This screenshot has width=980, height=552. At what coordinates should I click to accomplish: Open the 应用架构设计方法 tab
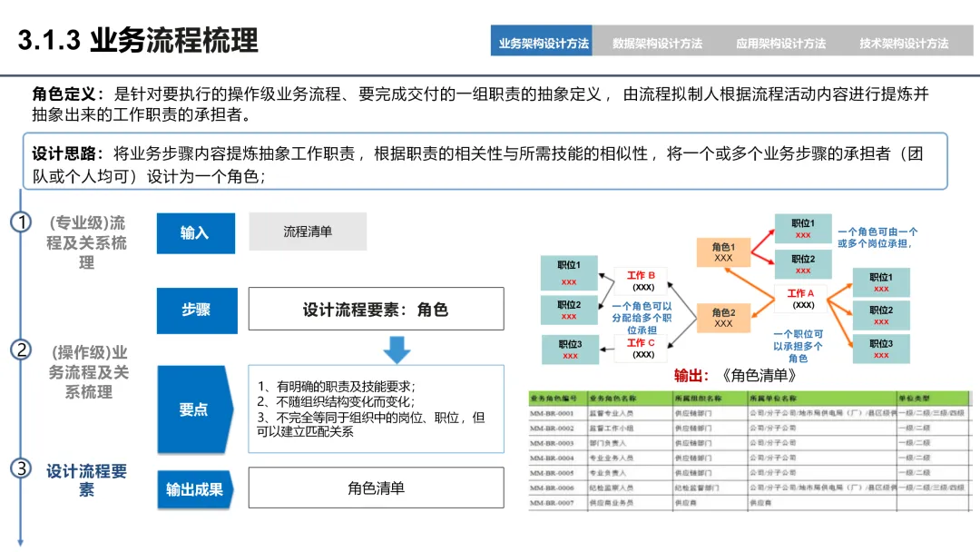pyautogui.click(x=780, y=44)
